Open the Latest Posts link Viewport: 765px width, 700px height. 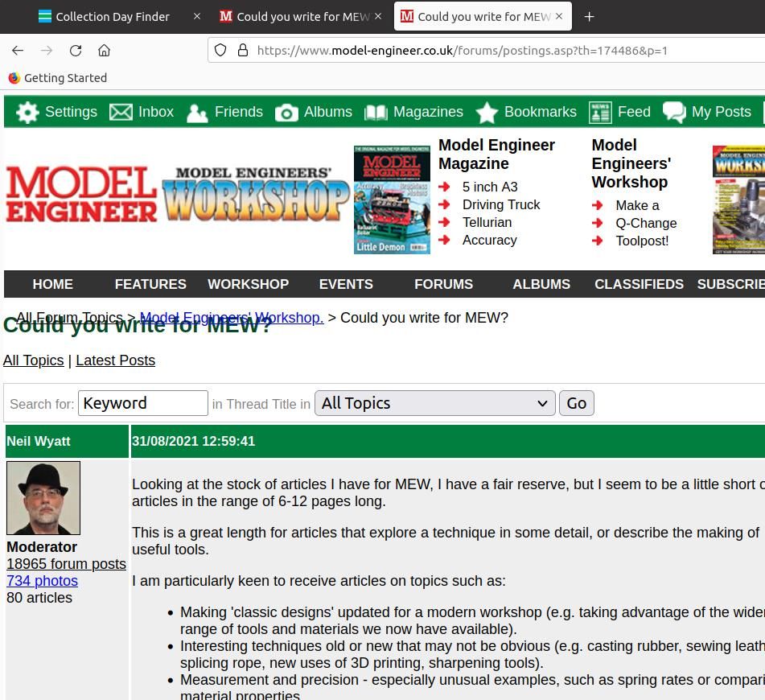coord(115,360)
